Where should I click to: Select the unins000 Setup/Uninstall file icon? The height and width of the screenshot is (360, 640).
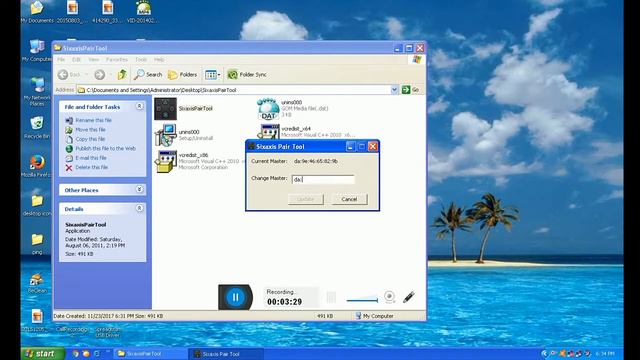tap(165, 135)
